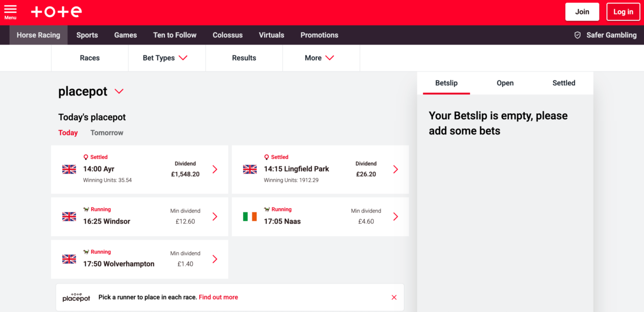The image size is (644, 312).
Task: Open the placepot selector chevron
Action: 119,92
